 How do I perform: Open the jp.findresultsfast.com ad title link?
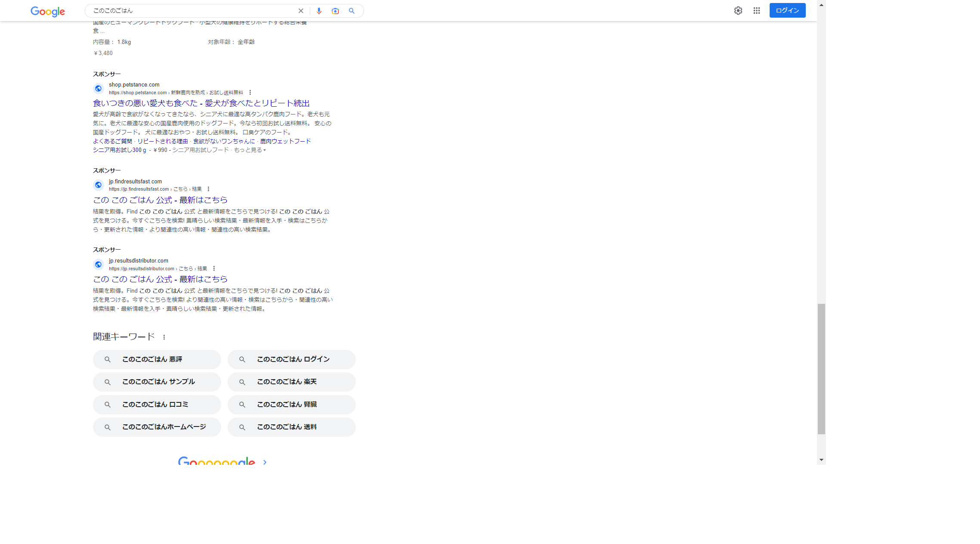[160, 200]
